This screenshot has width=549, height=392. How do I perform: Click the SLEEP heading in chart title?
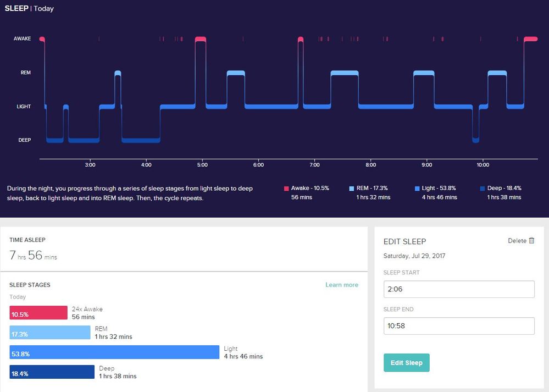coord(16,8)
